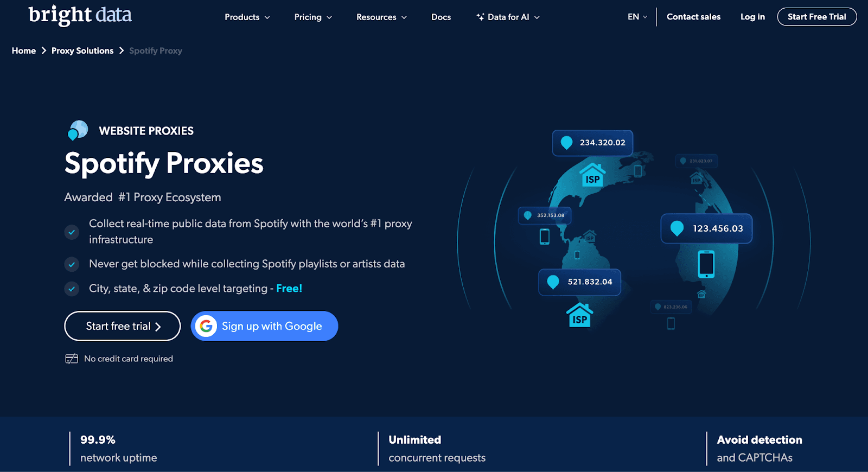Click 'Avoid detection and CAPTCHAs' stat
Image resolution: width=868 pixels, height=472 pixels.
759,449
